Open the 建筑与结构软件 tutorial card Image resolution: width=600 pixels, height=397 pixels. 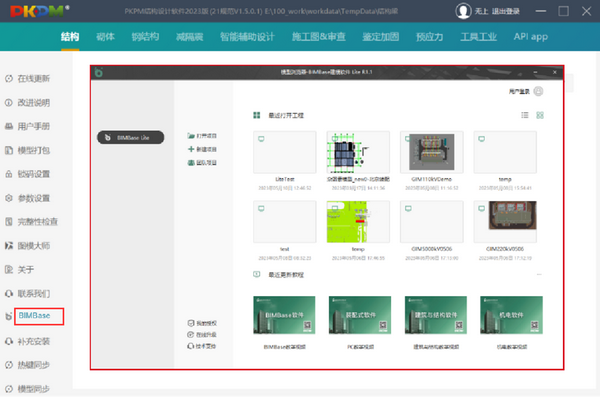pos(435,315)
